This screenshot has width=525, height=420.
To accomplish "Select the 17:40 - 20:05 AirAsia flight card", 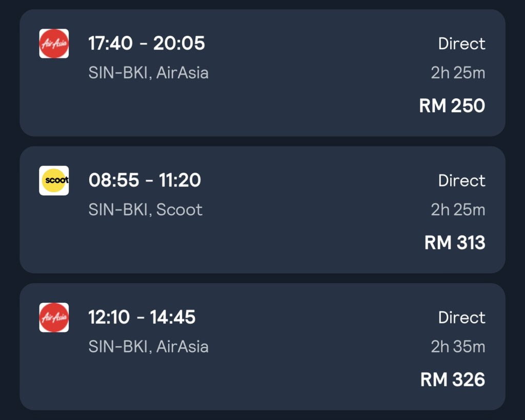I will coord(262,73).
